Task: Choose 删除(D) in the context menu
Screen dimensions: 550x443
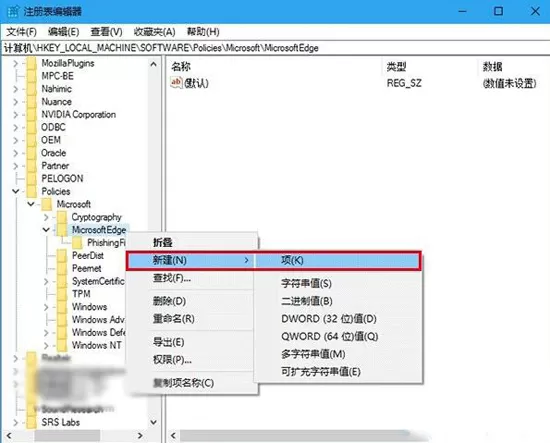Action: click(192, 301)
